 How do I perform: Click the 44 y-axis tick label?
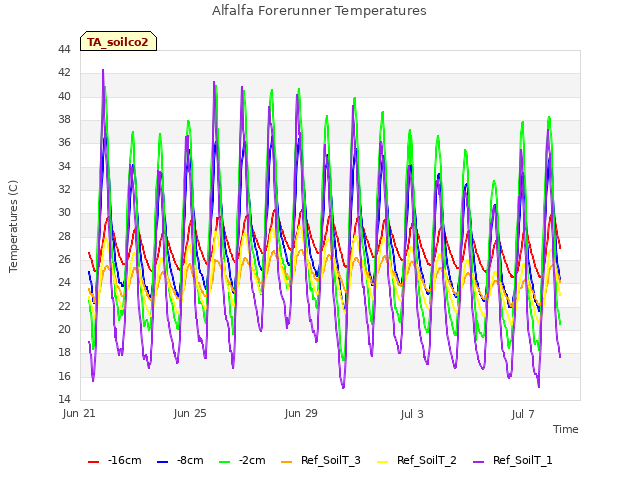pyautogui.click(x=64, y=49)
